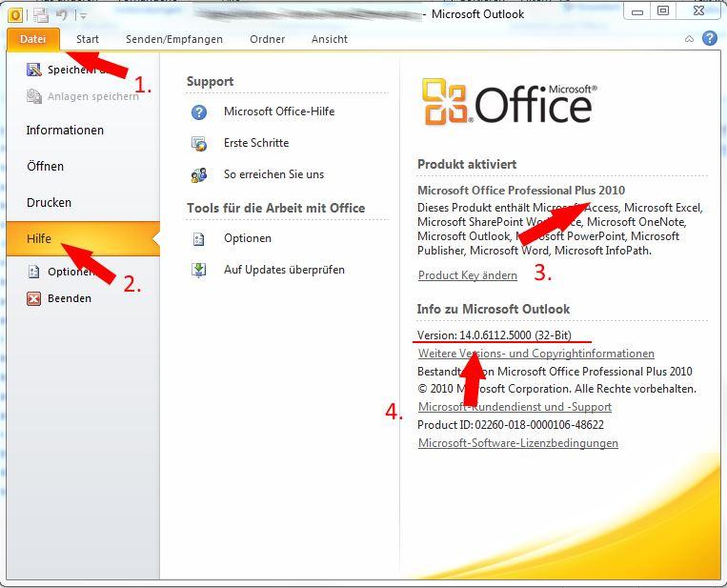Image resolution: width=727 pixels, height=588 pixels.
Task: Click the Erste Schritte icon
Action: tap(199, 144)
